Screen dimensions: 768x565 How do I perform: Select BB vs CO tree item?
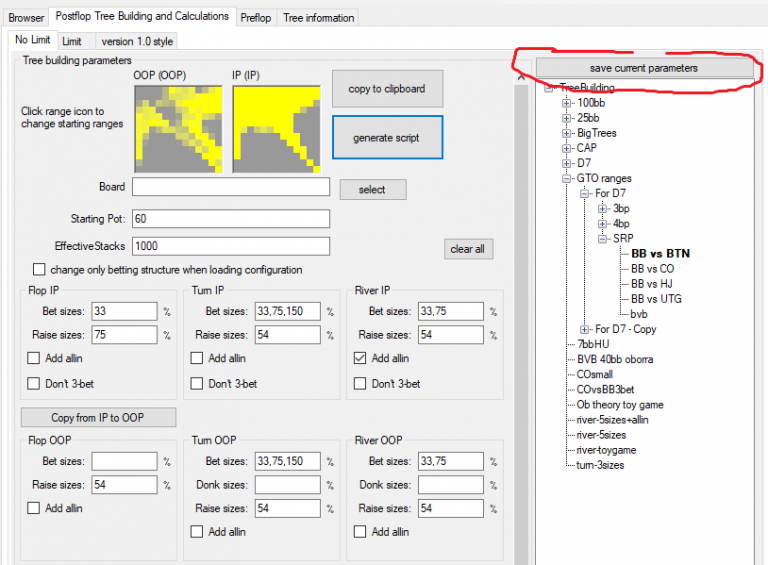pos(652,269)
